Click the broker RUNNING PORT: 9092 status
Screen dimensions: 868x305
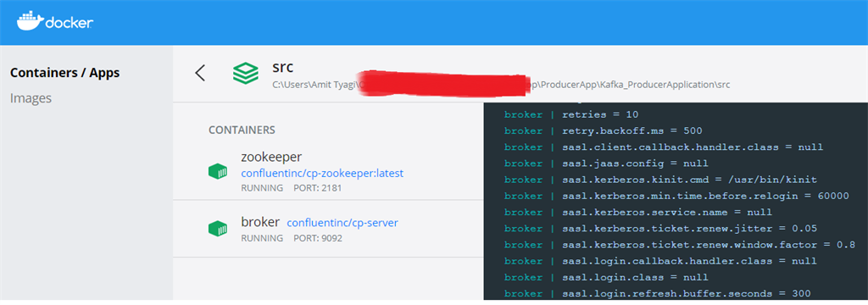click(x=292, y=238)
